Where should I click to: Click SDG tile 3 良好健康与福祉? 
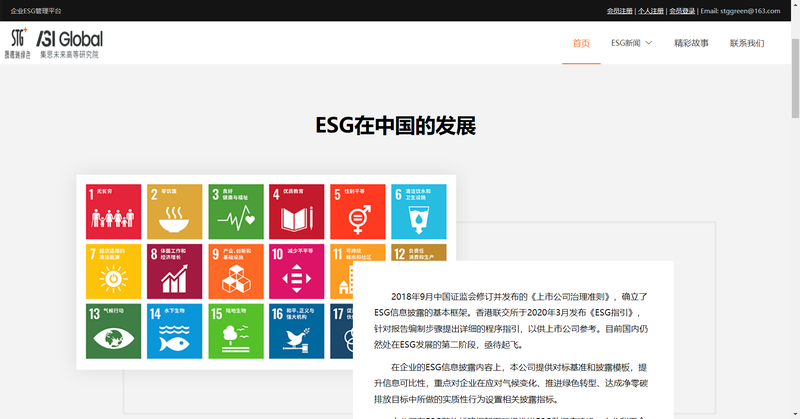point(236,212)
